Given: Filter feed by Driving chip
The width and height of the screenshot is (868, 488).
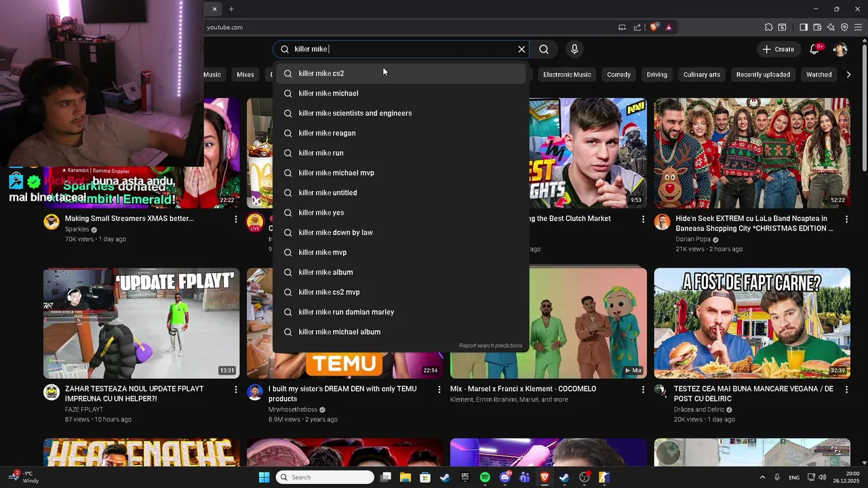Looking at the screenshot, I should (656, 75).
